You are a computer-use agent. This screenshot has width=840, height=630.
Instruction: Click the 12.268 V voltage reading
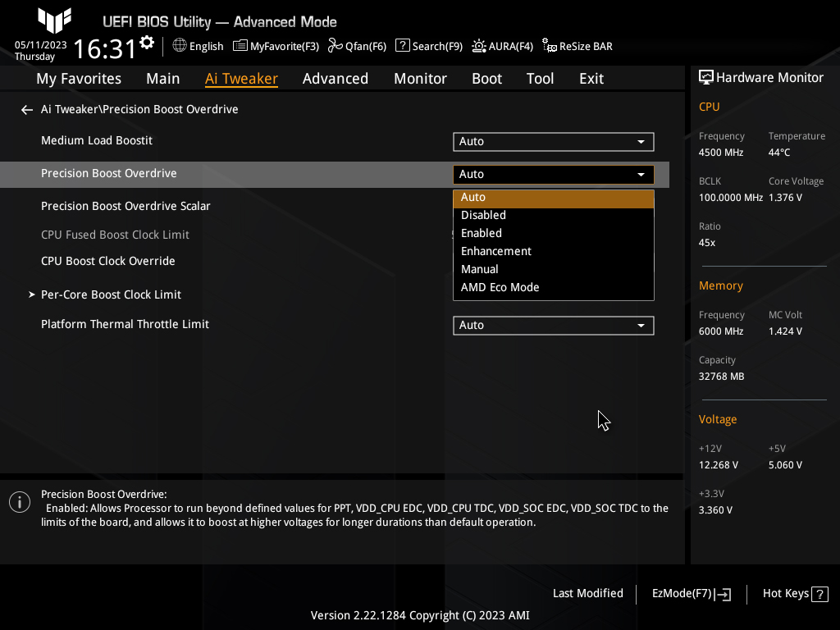coord(719,465)
